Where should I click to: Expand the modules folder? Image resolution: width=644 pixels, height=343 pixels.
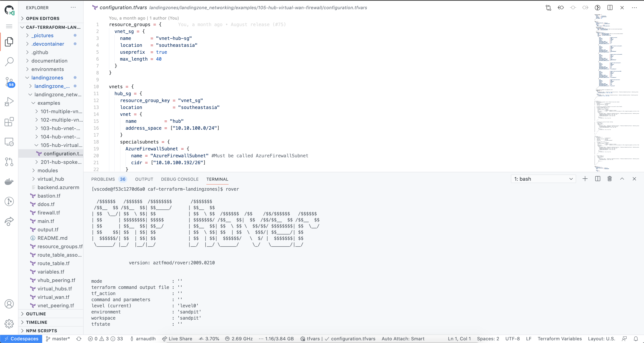[x=48, y=171]
